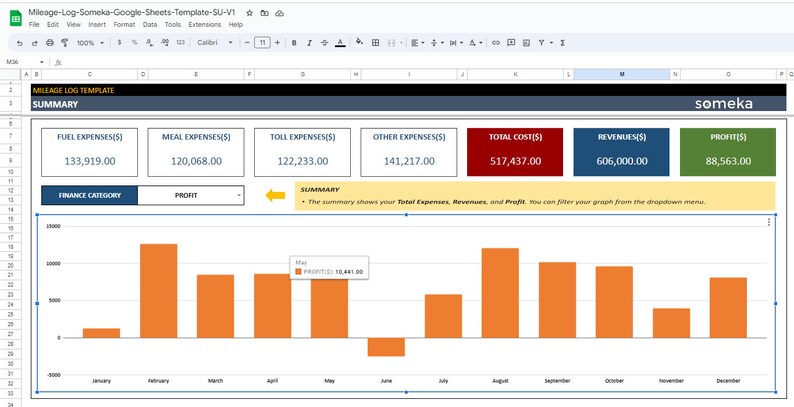Screen dimensions: 794x407
Task: Click the font size field 11
Action: pos(262,43)
